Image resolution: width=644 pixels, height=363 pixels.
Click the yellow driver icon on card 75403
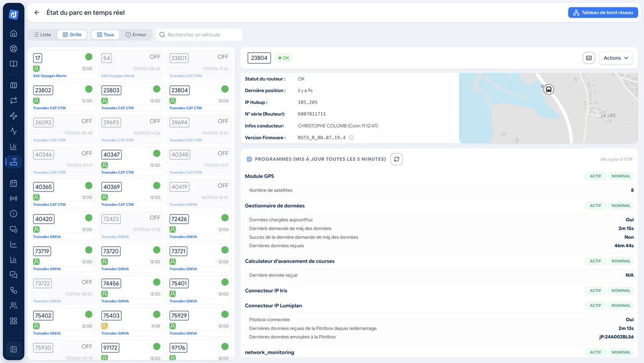pos(105,326)
